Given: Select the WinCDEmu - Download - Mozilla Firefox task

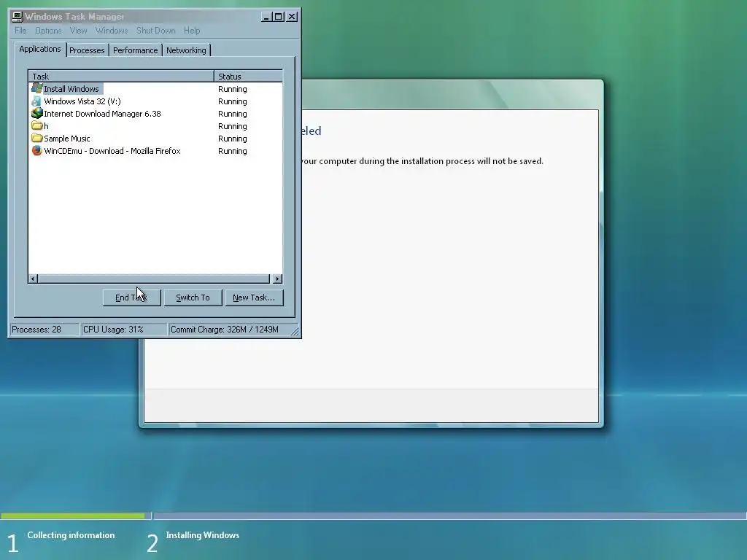Looking at the screenshot, I should tap(155, 151).
